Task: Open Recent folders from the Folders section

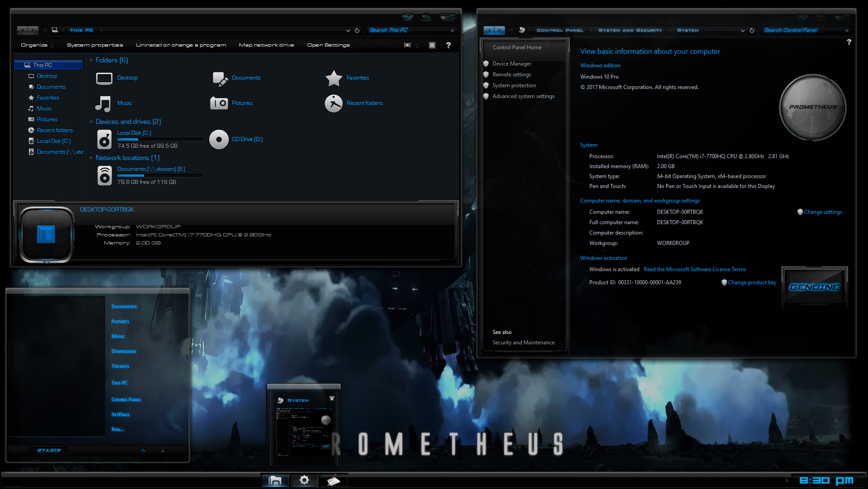Action: [x=334, y=103]
